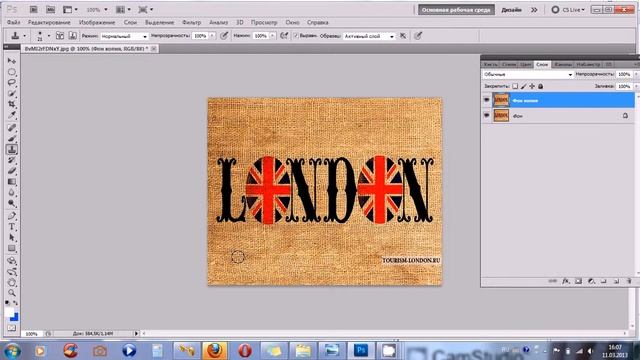Toggle tablet pressure for opacity
Image resolution: width=640 pixels, height=360 pixels.
pos(224,36)
